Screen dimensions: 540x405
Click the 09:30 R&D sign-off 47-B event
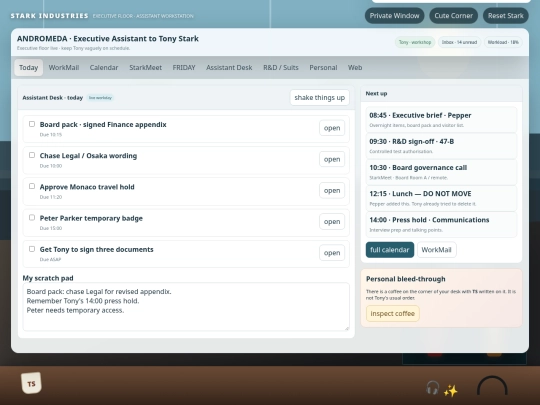[x=441, y=146]
